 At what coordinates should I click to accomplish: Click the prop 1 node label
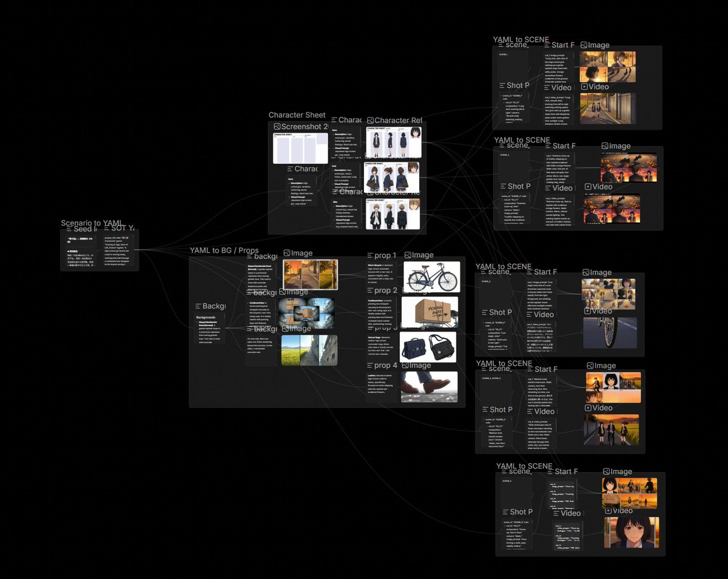click(386, 256)
